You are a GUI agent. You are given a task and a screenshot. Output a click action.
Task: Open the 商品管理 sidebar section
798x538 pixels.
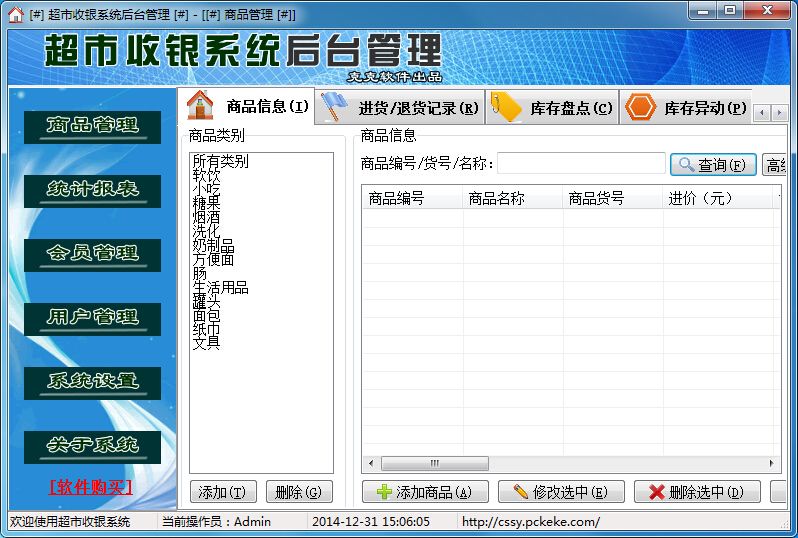pyautogui.click(x=93, y=126)
